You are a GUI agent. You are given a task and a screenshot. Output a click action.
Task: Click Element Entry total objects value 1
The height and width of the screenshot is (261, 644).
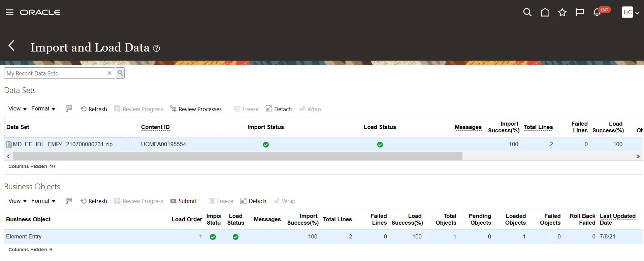point(455,237)
